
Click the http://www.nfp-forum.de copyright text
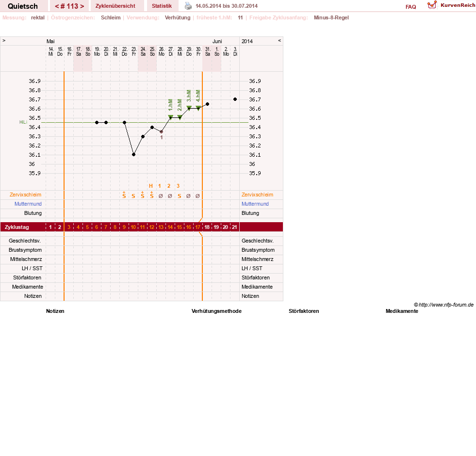[x=443, y=305]
